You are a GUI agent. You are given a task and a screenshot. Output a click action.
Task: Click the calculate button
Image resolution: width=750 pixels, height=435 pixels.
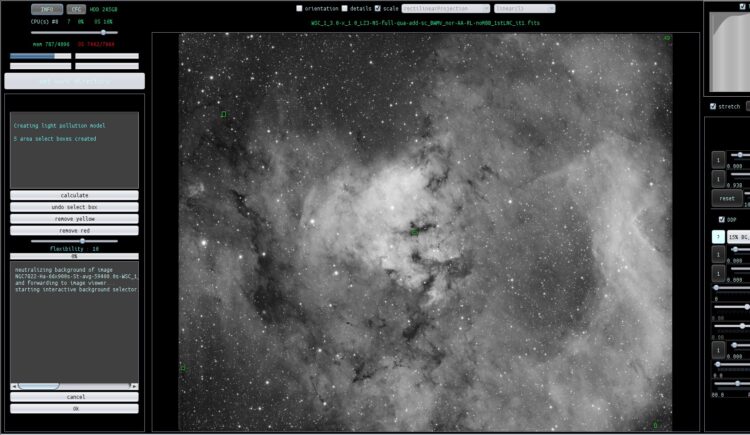(74, 195)
